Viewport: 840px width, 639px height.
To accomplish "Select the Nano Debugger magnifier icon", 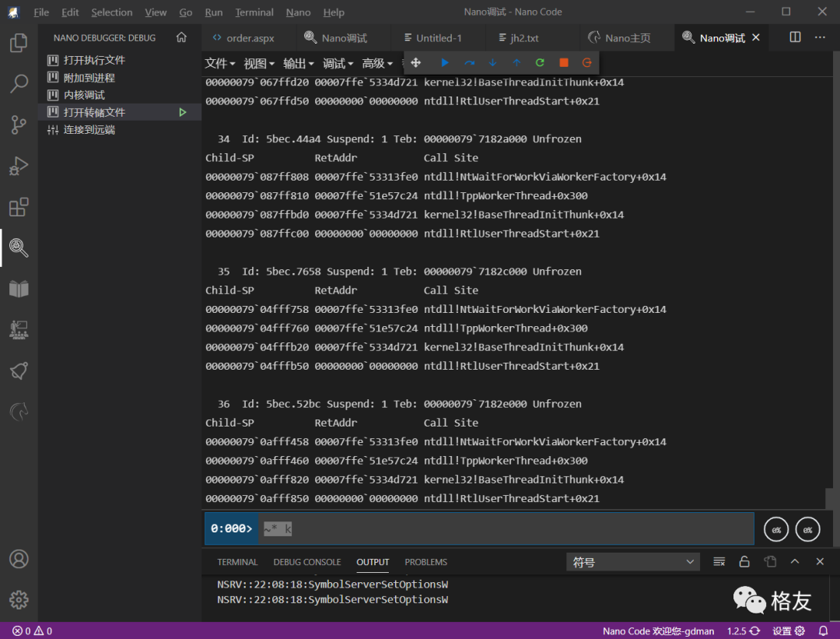I will [x=19, y=248].
